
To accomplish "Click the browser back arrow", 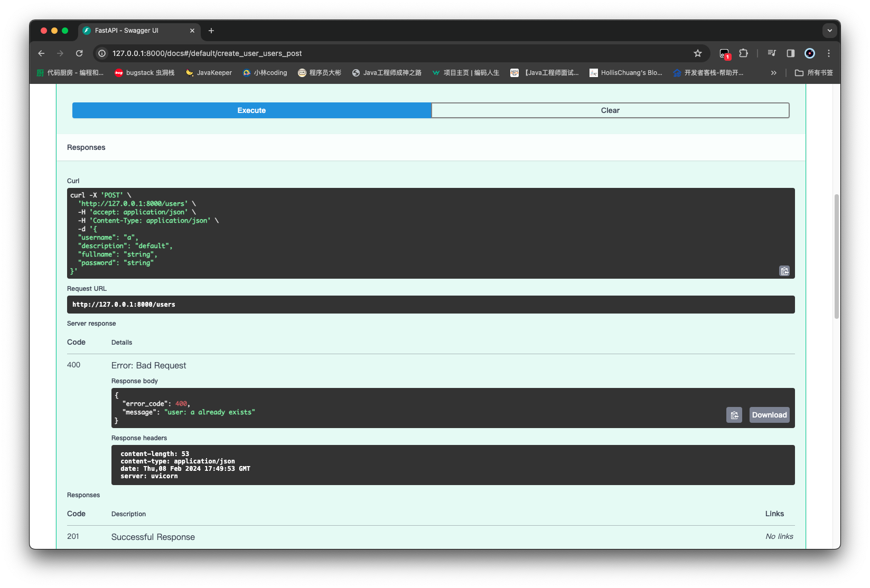I will pyautogui.click(x=41, y=53).
